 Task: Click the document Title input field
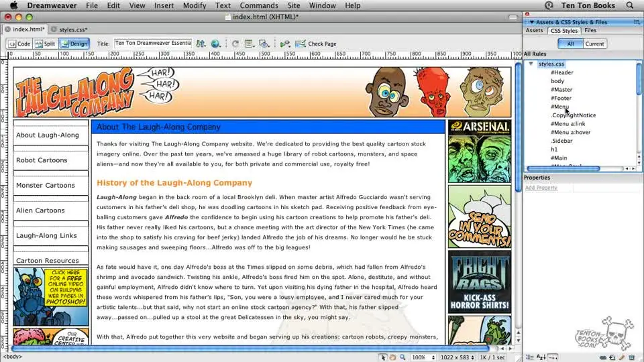[153, 43]
